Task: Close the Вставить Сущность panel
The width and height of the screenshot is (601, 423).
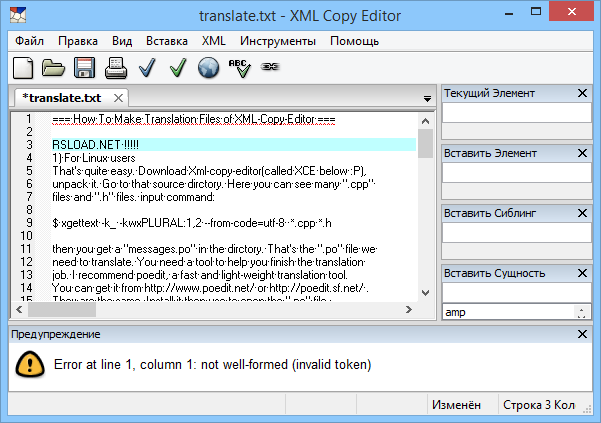Action: pos(582,273)
